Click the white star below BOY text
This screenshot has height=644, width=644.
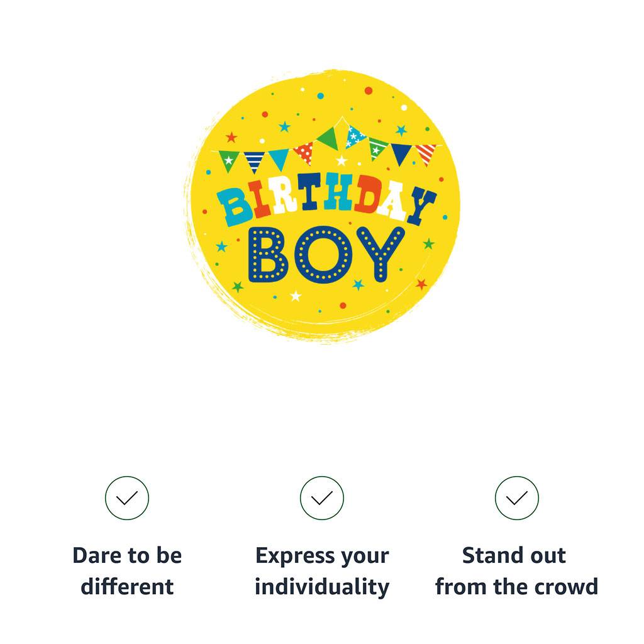(x=296, y=296)
